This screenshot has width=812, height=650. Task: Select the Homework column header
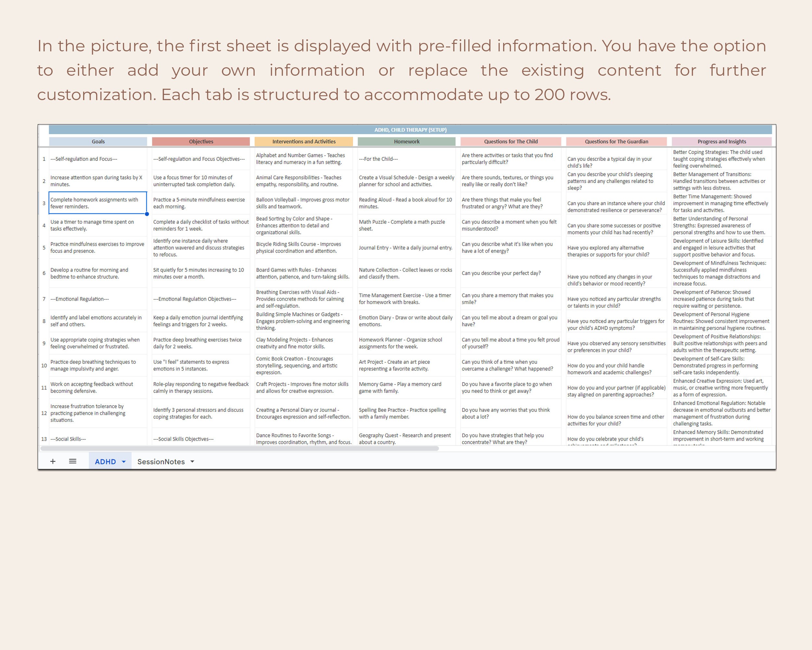406,141
